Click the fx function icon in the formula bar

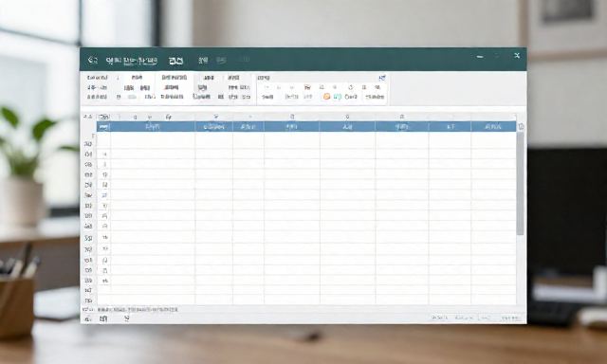coord(169,117)
